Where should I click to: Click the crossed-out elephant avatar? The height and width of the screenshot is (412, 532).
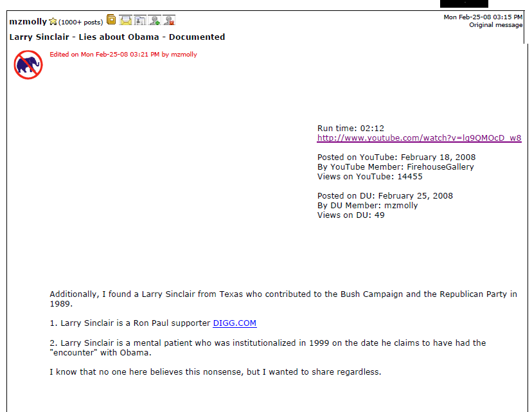[x=28, y=65]
